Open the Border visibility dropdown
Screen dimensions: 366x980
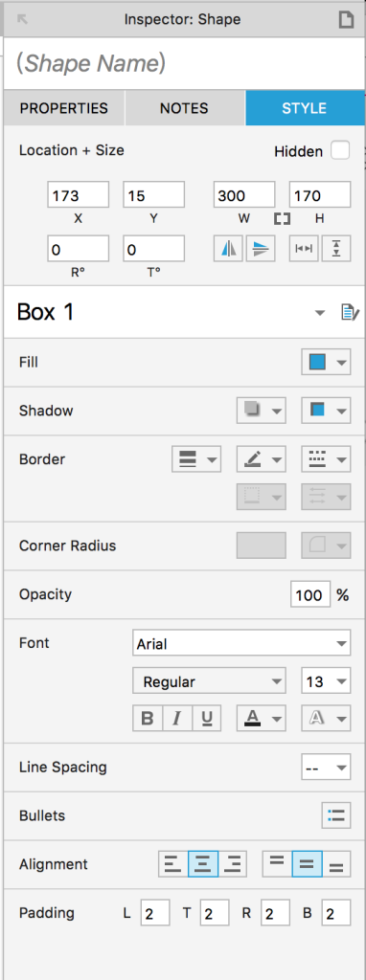click(x=262, y=497)
